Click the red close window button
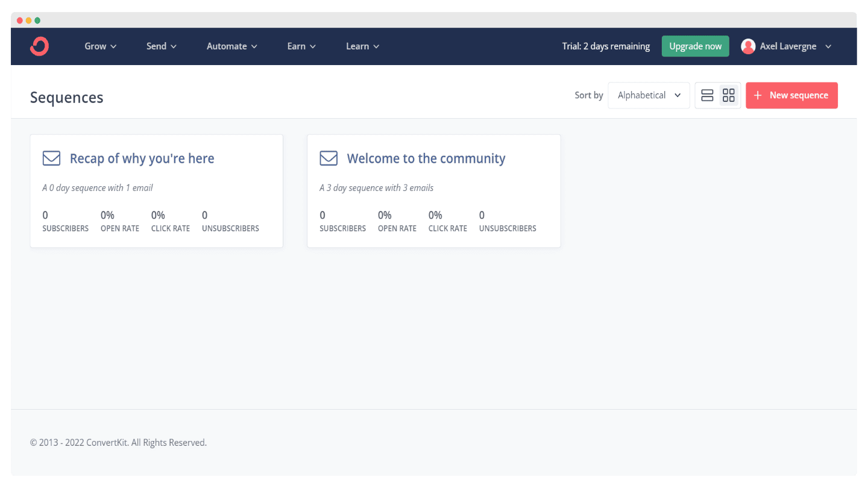 coord(20,20)
